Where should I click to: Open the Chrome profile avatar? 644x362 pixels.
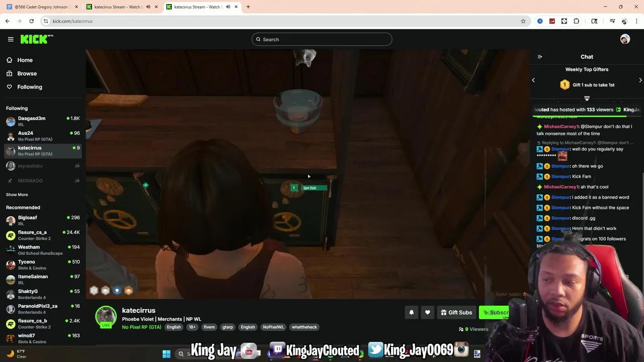pyautogui.click(x=624, y=21)
